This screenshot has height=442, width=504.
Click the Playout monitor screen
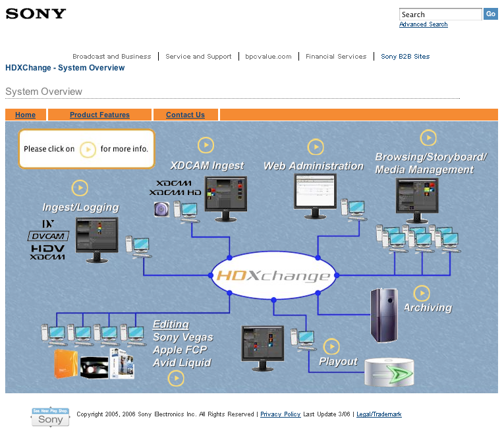click(x=263, y=348)
